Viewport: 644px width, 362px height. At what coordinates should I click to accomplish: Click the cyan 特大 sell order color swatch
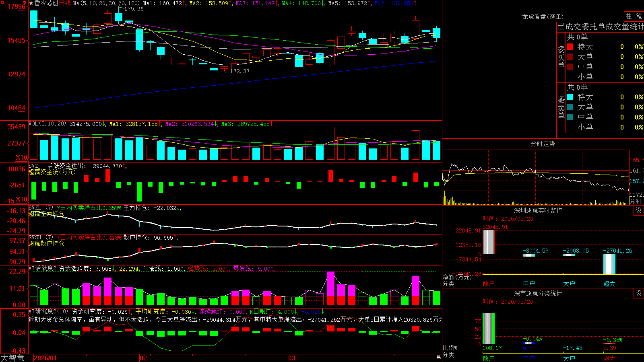[x=570, y=97]
